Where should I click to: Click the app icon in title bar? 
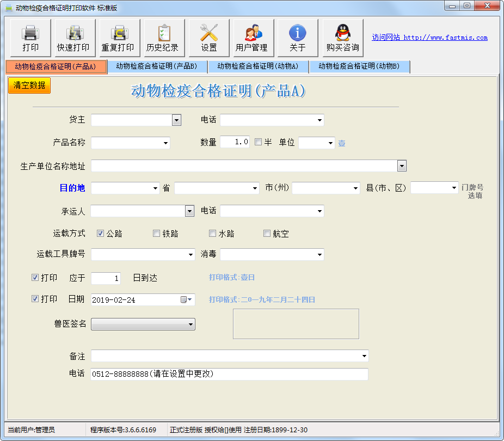8,8
